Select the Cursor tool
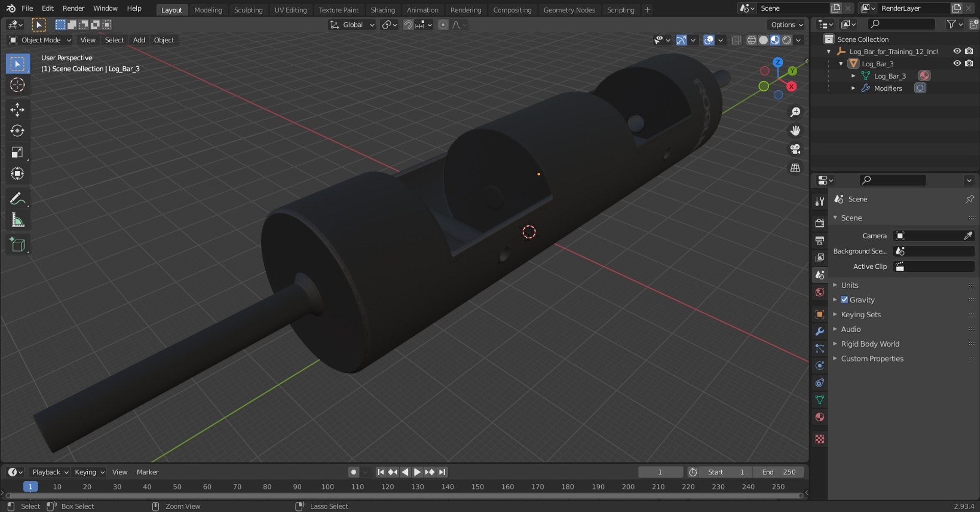 (x=17, y=85)
